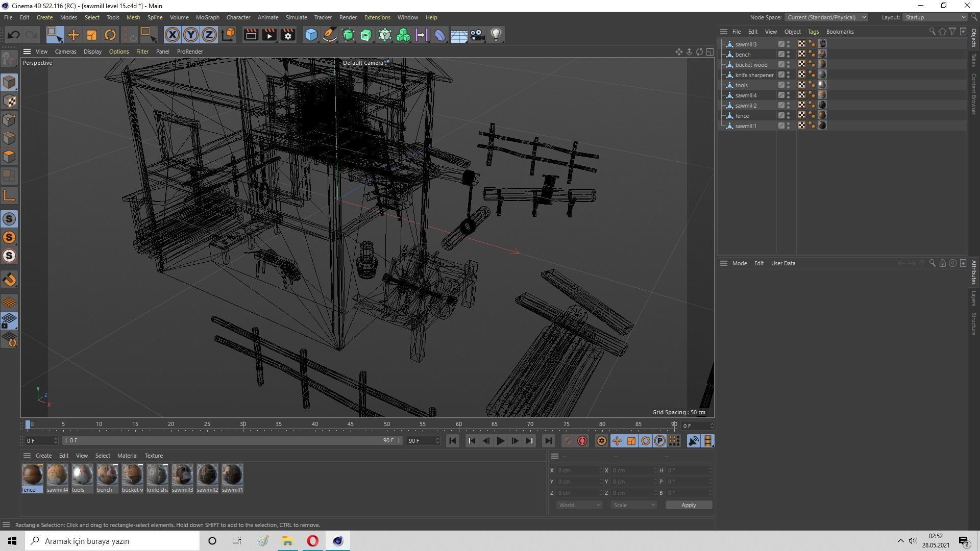Toggle Enable Axis mode
The image size is (980, 551).
point(9,195)
